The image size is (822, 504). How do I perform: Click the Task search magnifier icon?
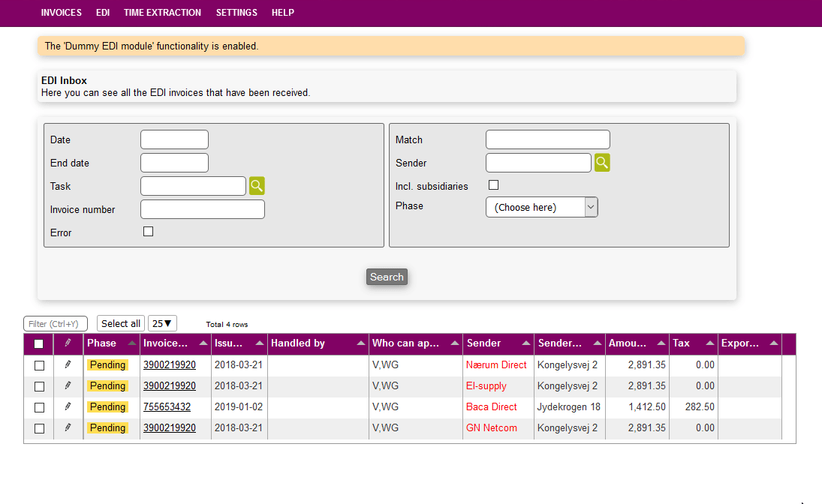[257, 186]
